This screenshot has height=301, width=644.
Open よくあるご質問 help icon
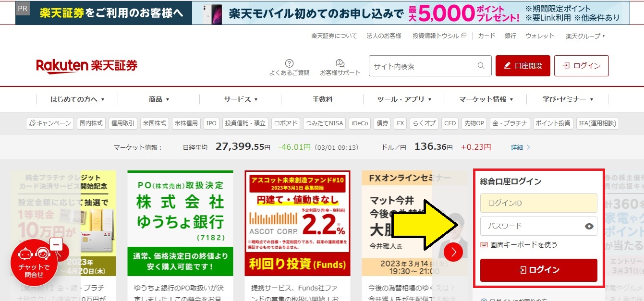289,68
